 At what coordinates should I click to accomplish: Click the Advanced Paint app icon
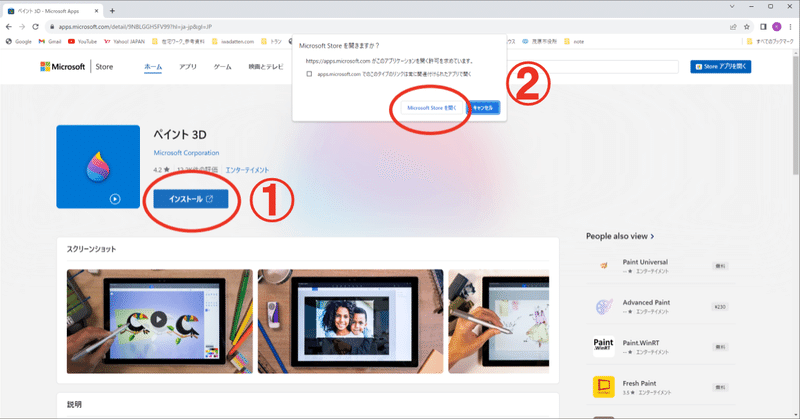pos(604,306)
